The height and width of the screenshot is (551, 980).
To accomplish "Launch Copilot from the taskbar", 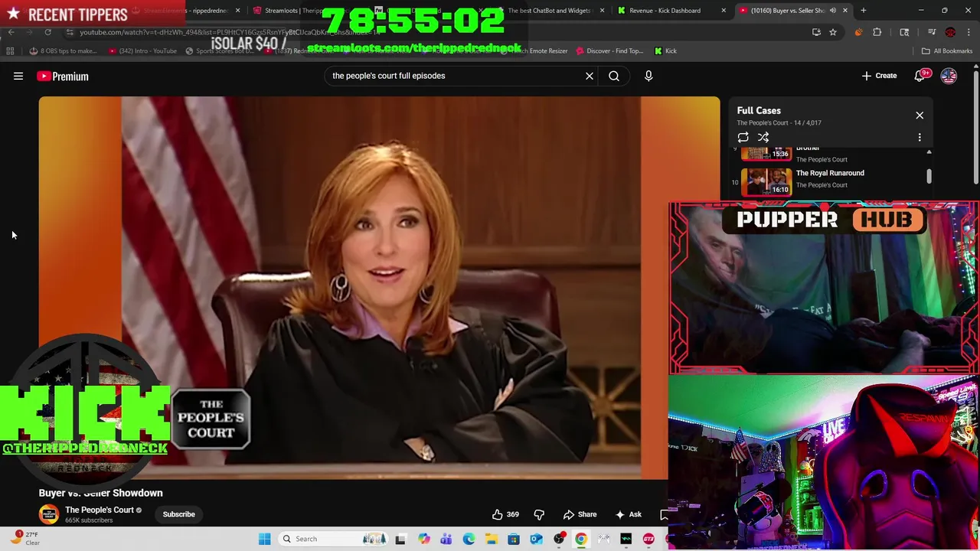I will click(x=423, y=539).
